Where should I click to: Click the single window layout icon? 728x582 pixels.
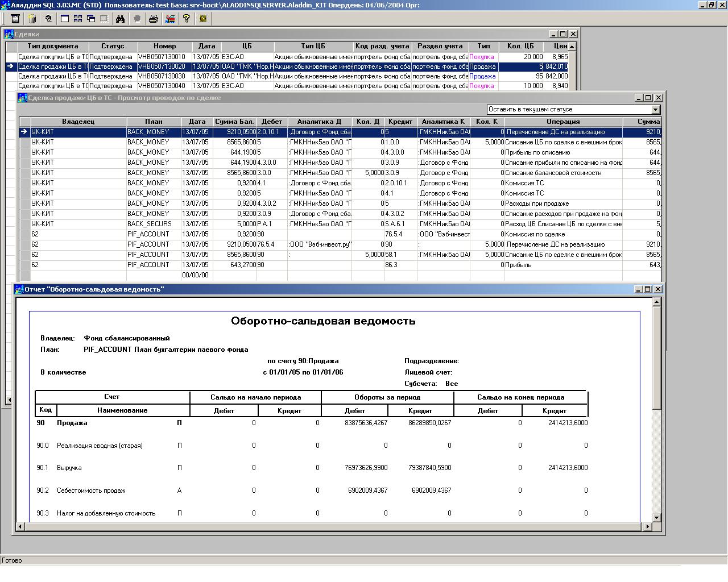[x=65, y=19]
